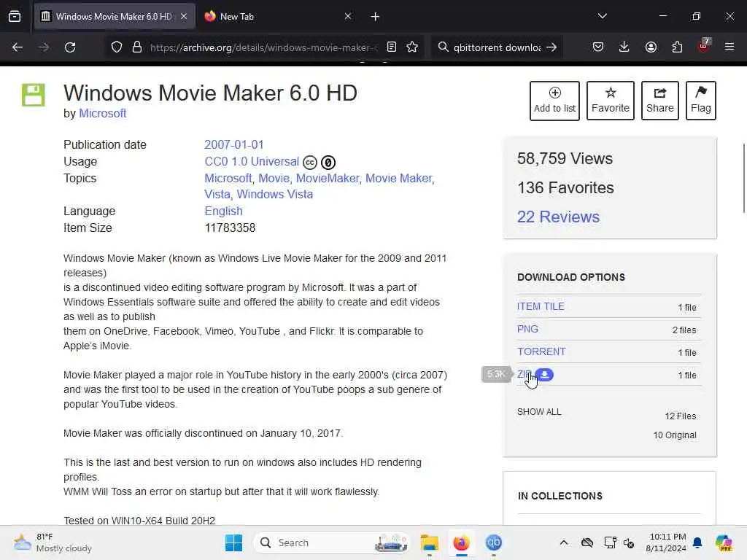Open the Windows Vista topic link
Image resolution: width=747 pixels, height=560 pixels.
point(275,194)
